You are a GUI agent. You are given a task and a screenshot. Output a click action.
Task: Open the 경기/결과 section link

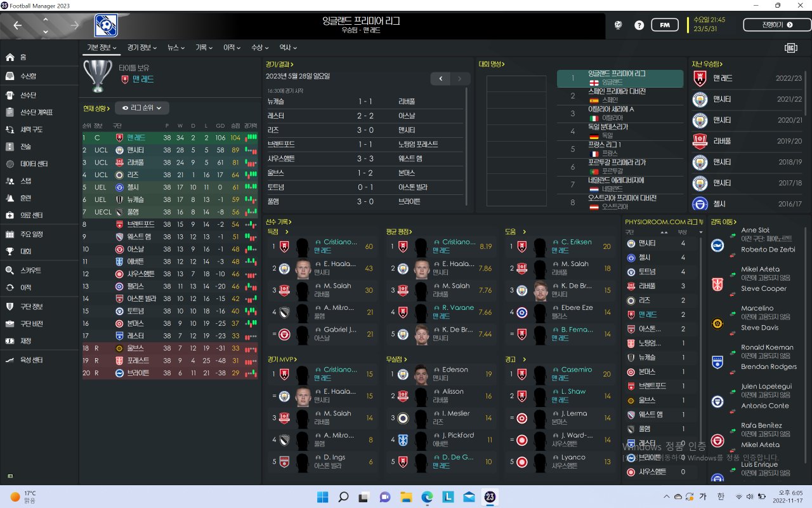(280, 64)
